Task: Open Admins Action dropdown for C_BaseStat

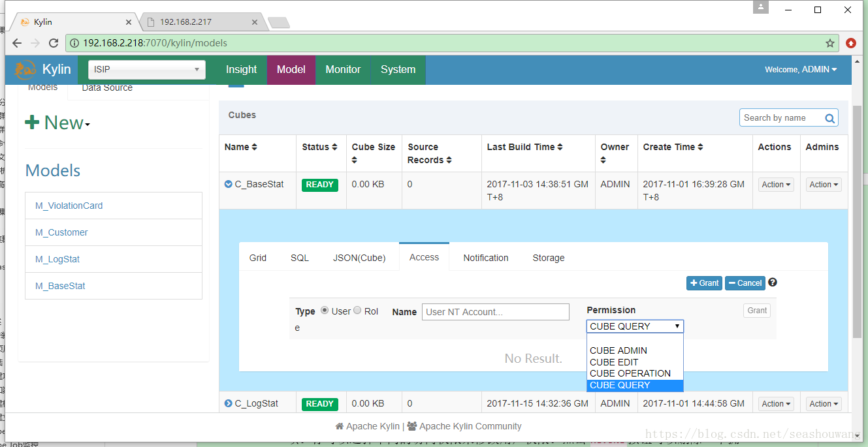Action: click(824, 185)
